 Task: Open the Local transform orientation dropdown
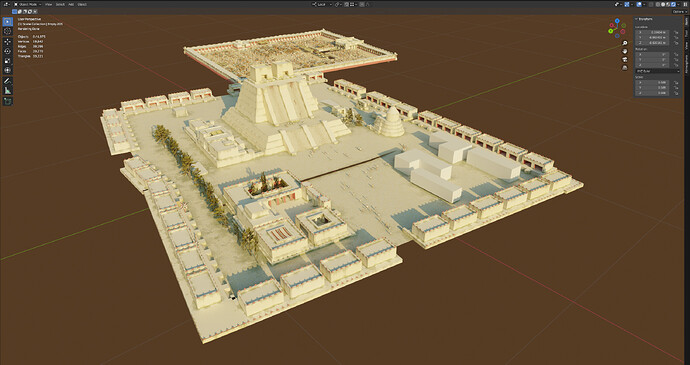pyautogui.click(x=323, y=4)
